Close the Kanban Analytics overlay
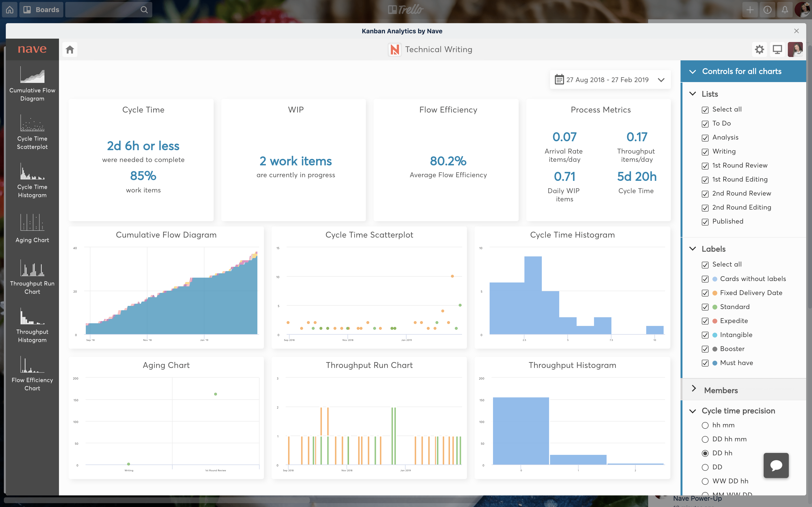The image size is (812, 507). coord(796,31)
